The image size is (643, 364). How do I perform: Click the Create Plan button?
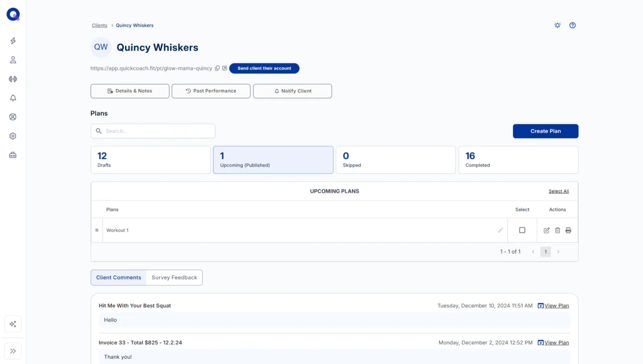point(546,131)
